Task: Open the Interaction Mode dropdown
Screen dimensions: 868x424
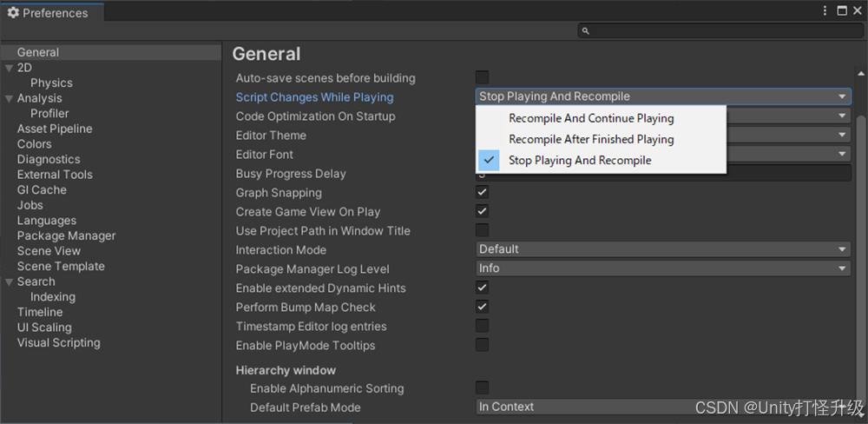Action: [x=663, y=249]
